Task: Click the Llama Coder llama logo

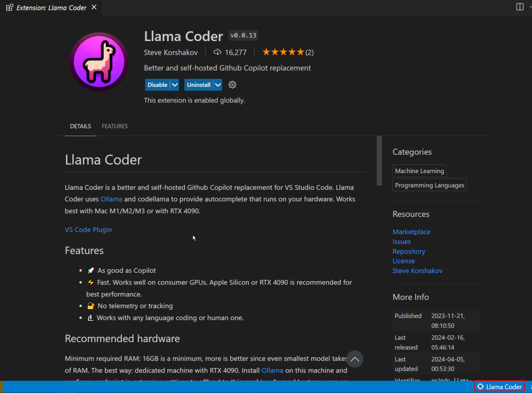Action: [99, 61]
